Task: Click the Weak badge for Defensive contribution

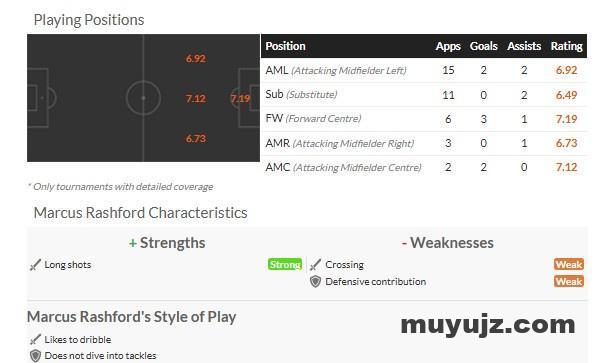Action: [x=569, y=282]
